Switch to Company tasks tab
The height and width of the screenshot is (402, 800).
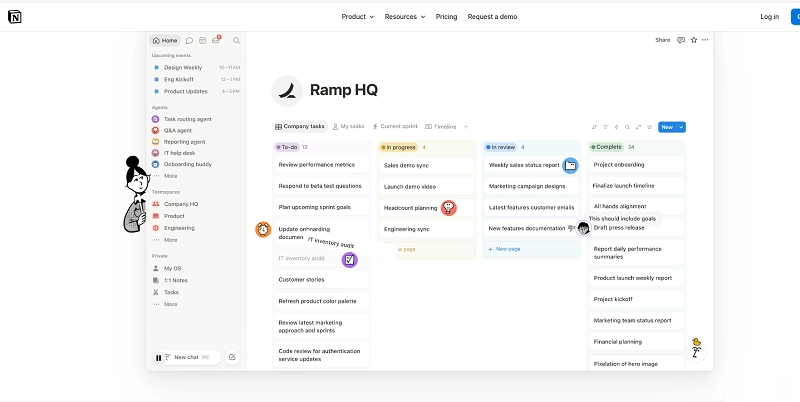[299, 127]
